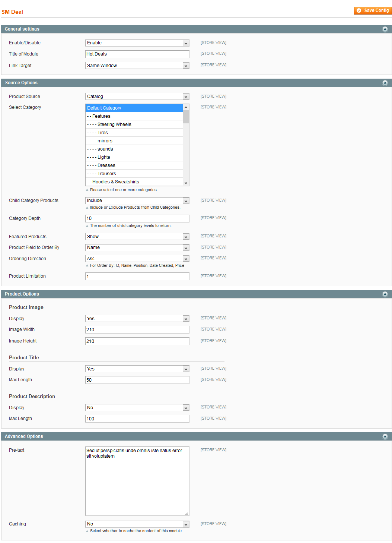Open the Product Source dropdown

click(137, 97)
